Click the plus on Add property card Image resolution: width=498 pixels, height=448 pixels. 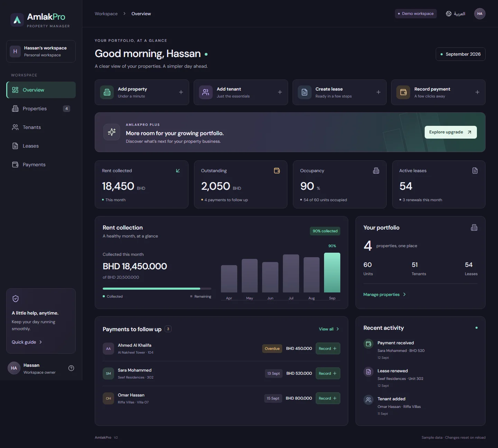[181, 92]
